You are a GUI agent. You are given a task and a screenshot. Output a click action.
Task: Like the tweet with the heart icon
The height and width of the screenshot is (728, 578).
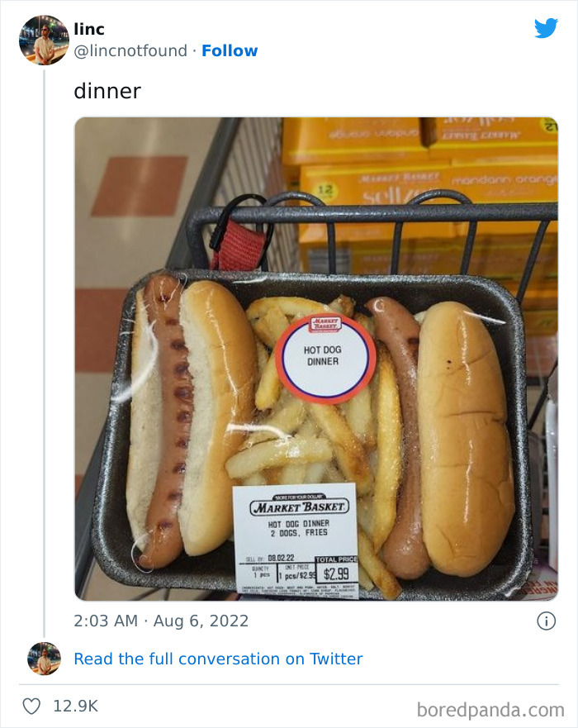(32, 707)
